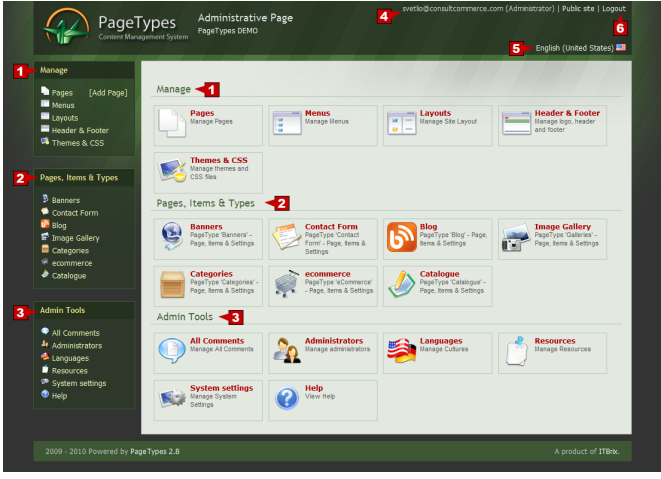Viewport: 661px width, 479px height.
Task: Click the administrator email in the header
Action: point(453,8)
